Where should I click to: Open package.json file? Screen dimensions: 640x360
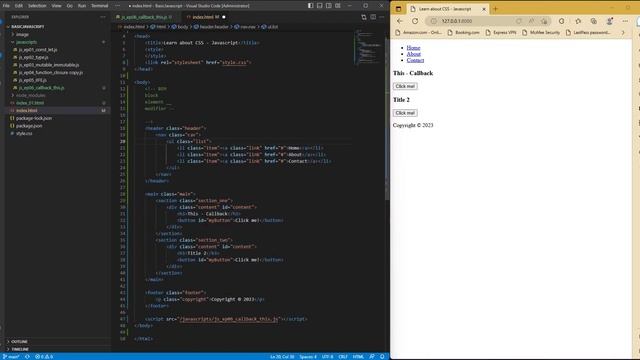click(x=29, y=126)
